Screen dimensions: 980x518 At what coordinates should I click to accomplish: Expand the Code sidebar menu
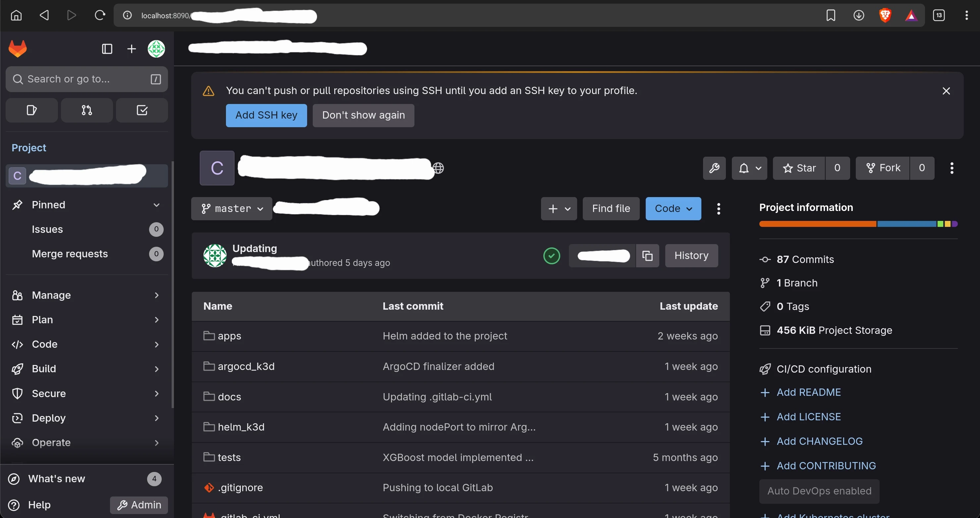pos(87,344)
